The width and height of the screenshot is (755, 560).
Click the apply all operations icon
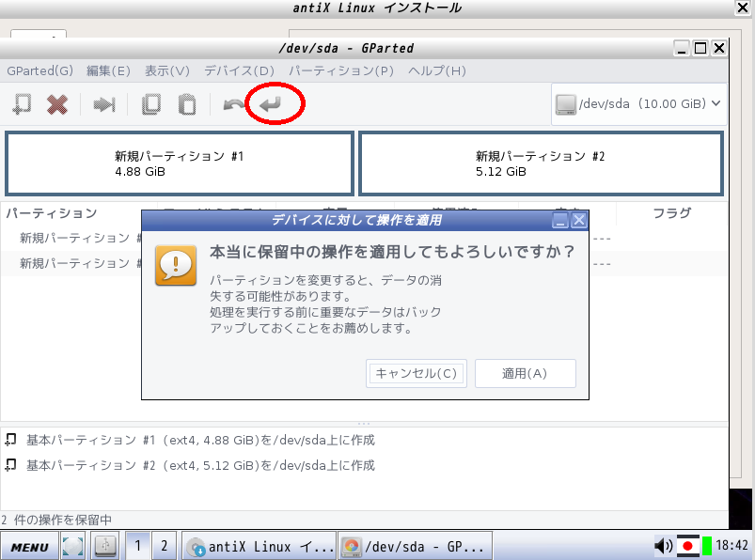270,104
